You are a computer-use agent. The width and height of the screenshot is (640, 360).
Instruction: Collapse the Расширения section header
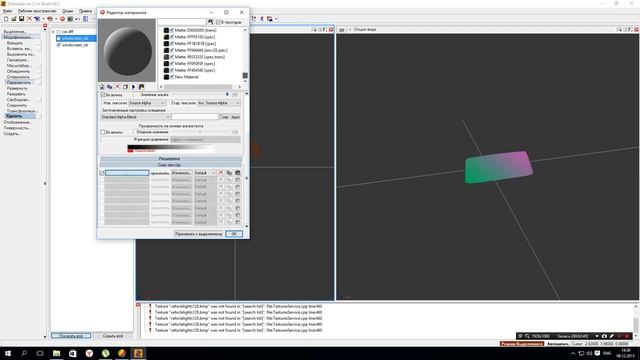pyautogui.click(x=171, y=158)
